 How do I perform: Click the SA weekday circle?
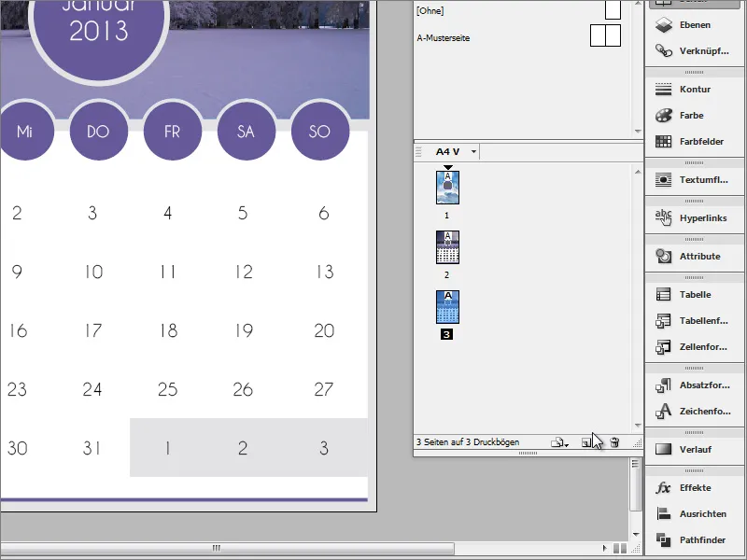tap(247, 132)
